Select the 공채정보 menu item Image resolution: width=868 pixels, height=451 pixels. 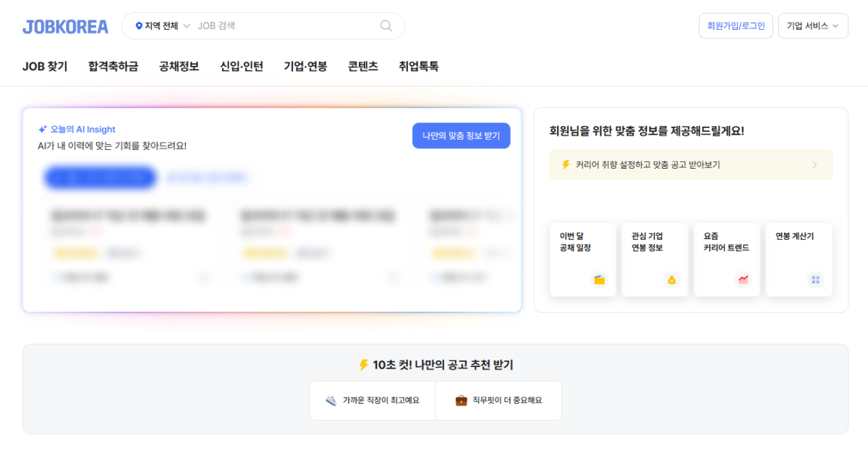[x=178, y=65]
